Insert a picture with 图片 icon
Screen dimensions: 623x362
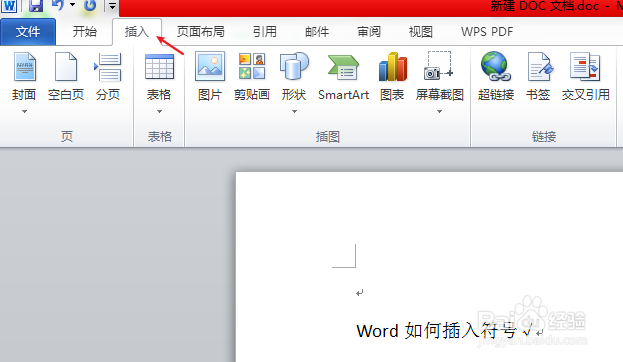(210, 76)
